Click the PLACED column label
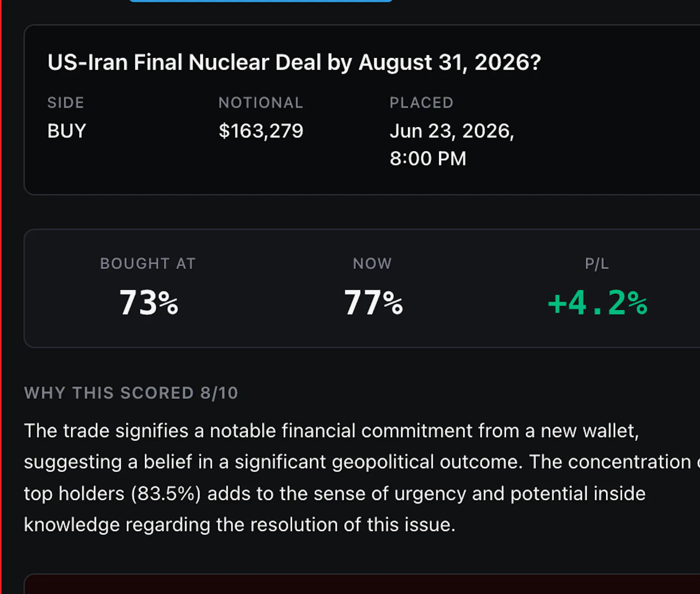The height and width of the screenshot is (594, 700). click(x=421, y=102)
